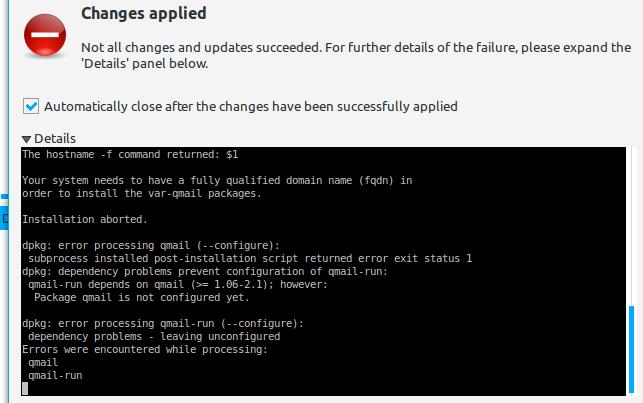The height and width of the screenshot is (403, 643).
Task: Click the red error stop icon
Action: coord(45,35)
